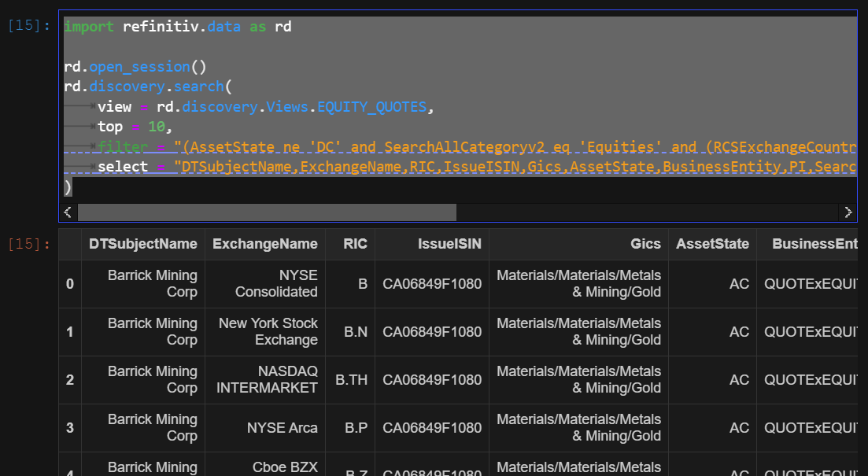Viewport: 868px width, 476px height.
Task: Click Cboe BZX exchange cell
Action: click(x=265, y=464)
